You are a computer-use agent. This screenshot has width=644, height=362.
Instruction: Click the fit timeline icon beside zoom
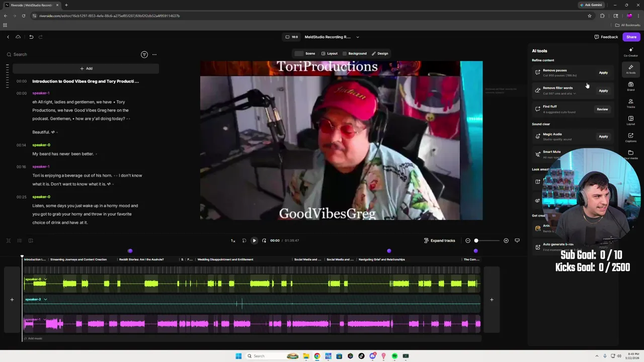(x=517, y=240)
